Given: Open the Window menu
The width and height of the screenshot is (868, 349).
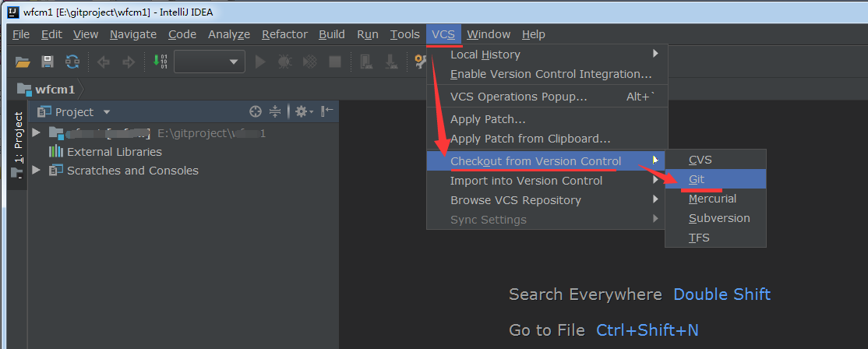Looking at the screenshot, I should tap(489, 34).
